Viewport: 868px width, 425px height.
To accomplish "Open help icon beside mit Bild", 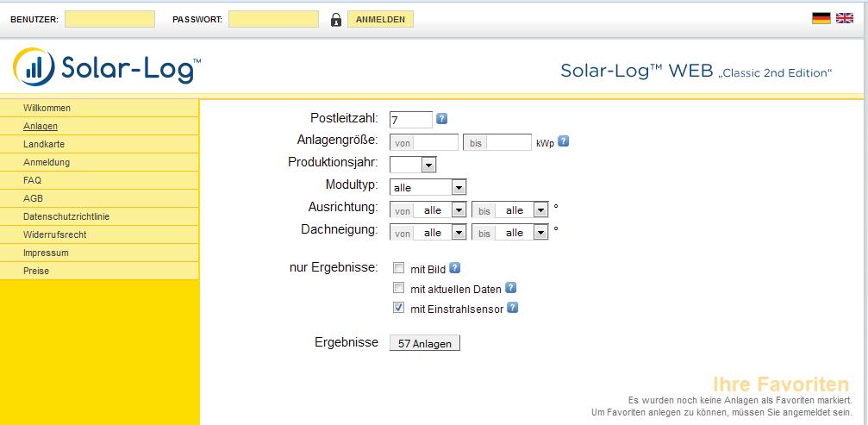I will click(x=454, y=268).
